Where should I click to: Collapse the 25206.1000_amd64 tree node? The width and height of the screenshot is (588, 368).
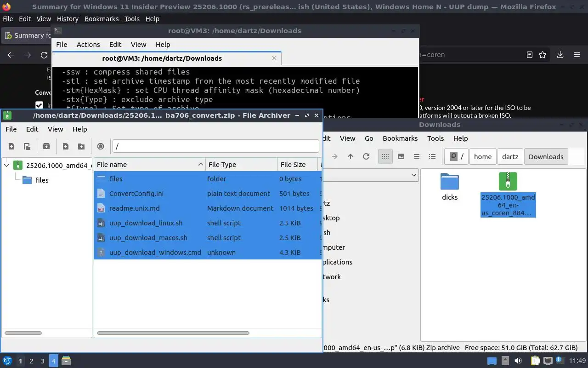[7, 165]
